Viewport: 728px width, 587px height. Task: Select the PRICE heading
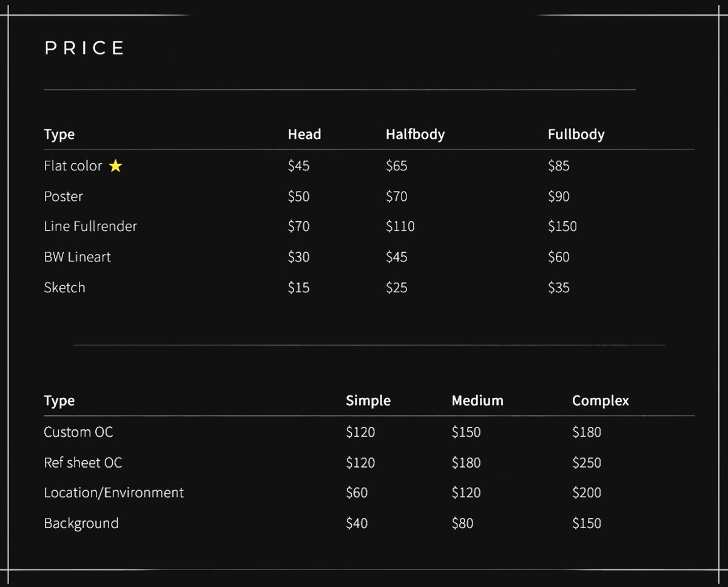(84, 48)
